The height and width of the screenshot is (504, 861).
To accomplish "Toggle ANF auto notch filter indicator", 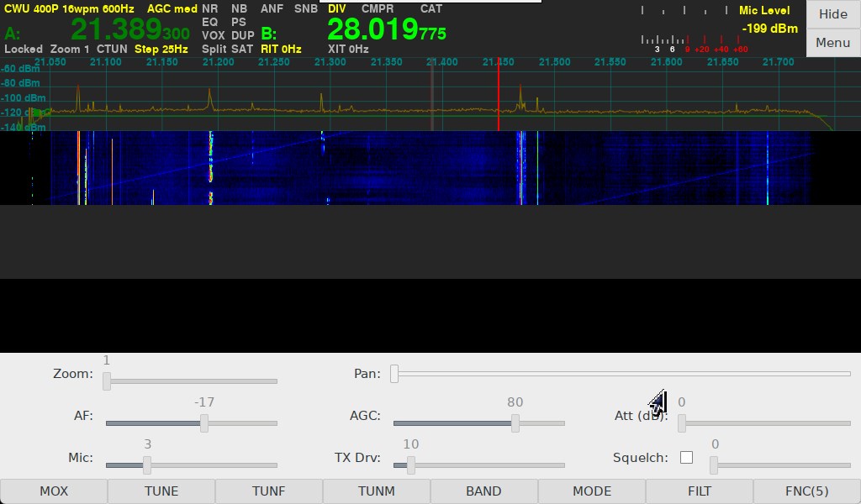I will coord(272,8).
